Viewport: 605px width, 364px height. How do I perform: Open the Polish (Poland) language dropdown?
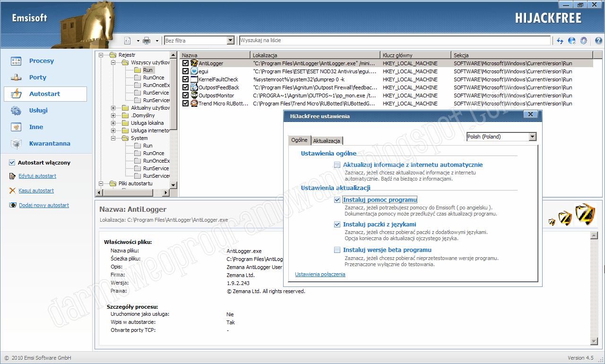point(533,137)
